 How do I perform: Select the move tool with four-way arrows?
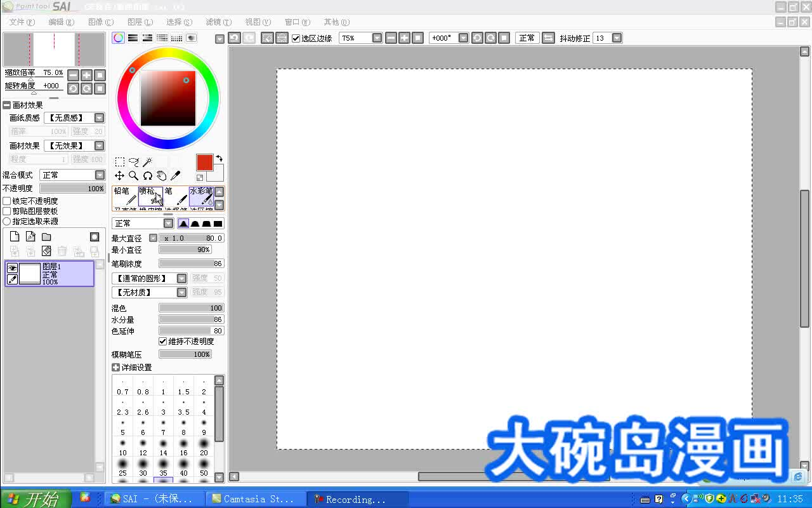pos(119,176)
